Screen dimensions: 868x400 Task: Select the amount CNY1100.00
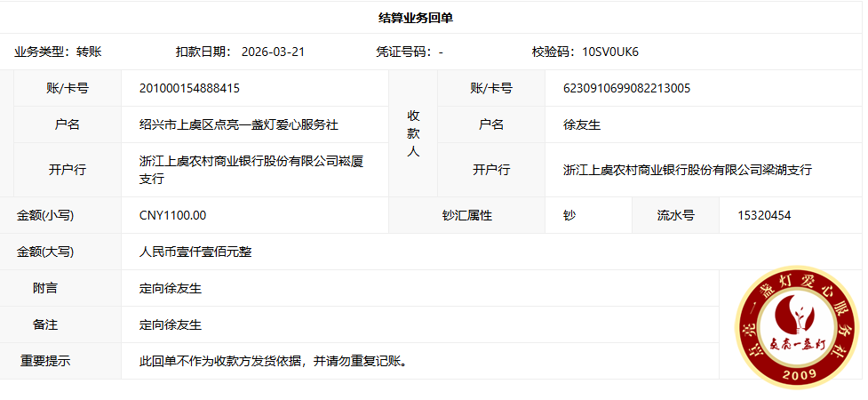coord(172,215)
